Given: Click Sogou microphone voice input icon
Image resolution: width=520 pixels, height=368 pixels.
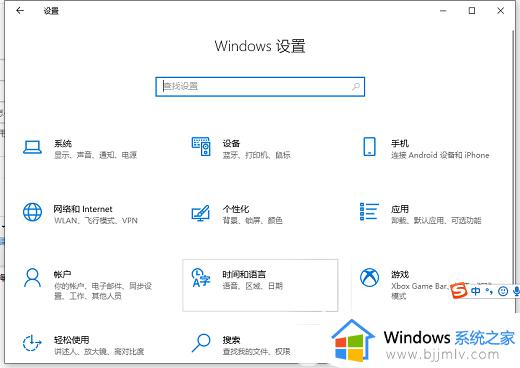Looking at the screenshot, I should click(x=516, y=291).
